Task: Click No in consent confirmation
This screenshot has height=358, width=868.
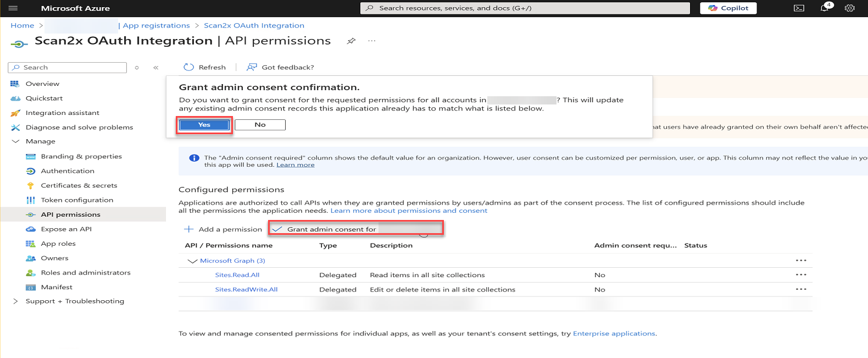Action: coord(260,125)
